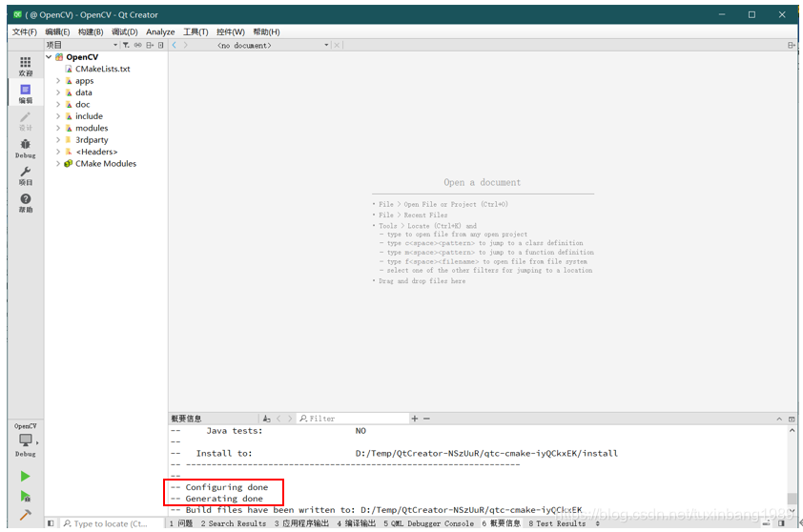This screenshot has height=532, width=803.
Task: Select CMakeLists.txt in project tree
Action: 102,69
